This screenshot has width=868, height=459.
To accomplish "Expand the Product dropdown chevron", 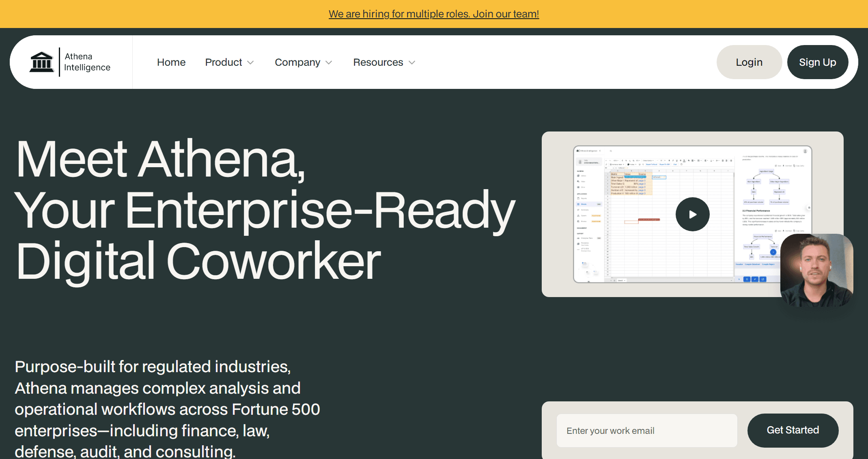I will coord(250,62).
